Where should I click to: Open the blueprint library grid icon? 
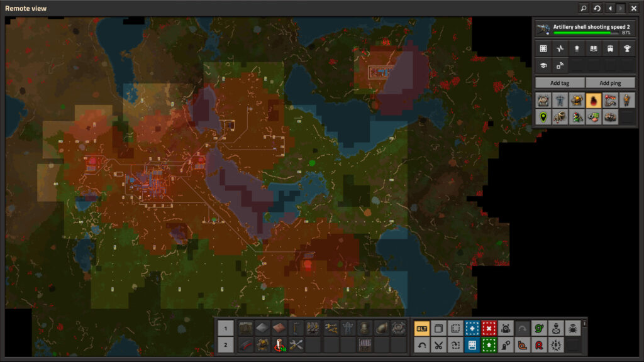[543, 49]
